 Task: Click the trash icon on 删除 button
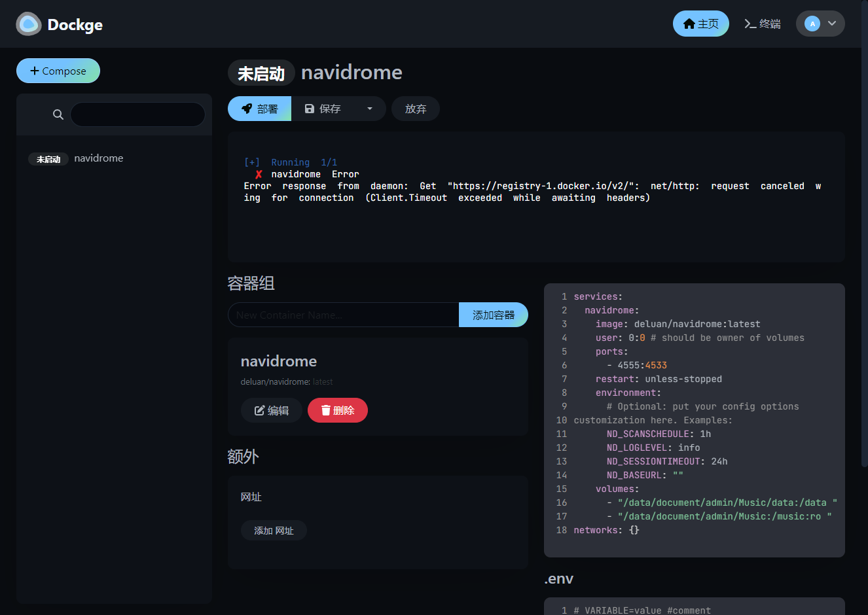(325, 410)
